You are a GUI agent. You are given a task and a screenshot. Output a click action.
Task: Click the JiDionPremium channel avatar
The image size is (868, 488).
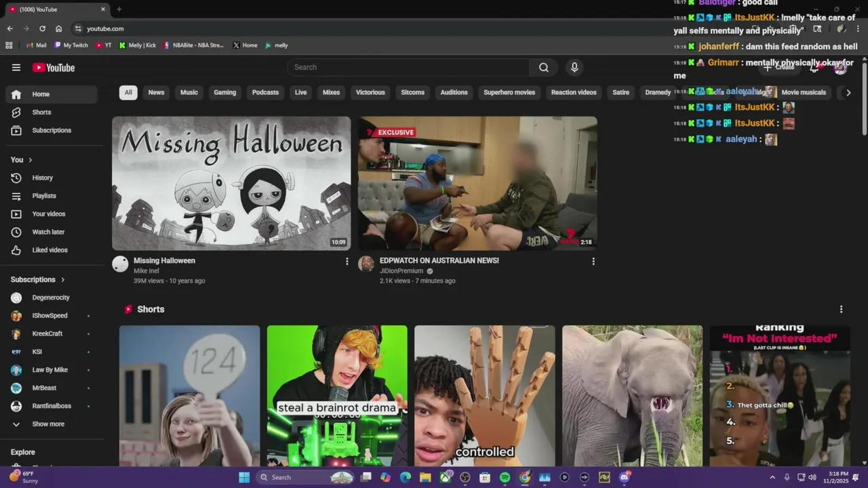[366, 264]
